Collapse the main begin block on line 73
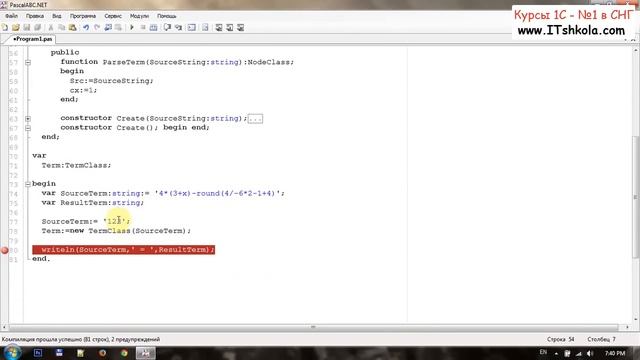Screen dimensions: 640x360 click(28, 184)
